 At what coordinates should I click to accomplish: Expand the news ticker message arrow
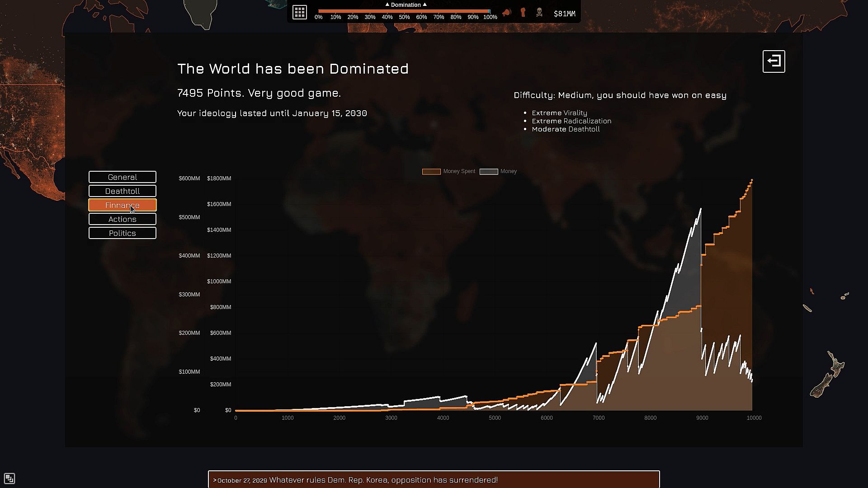point(215,480)
